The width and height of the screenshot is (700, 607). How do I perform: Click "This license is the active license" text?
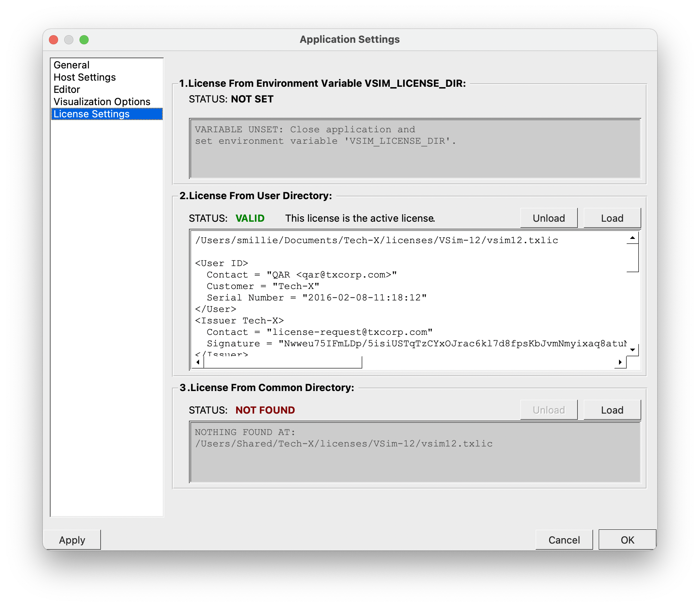pyautogui.click(x=360, y=218)
